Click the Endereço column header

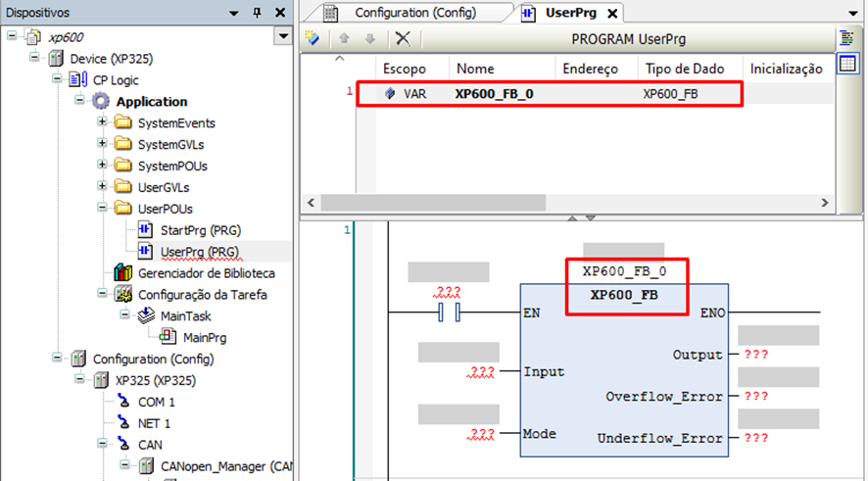point(590,69)
